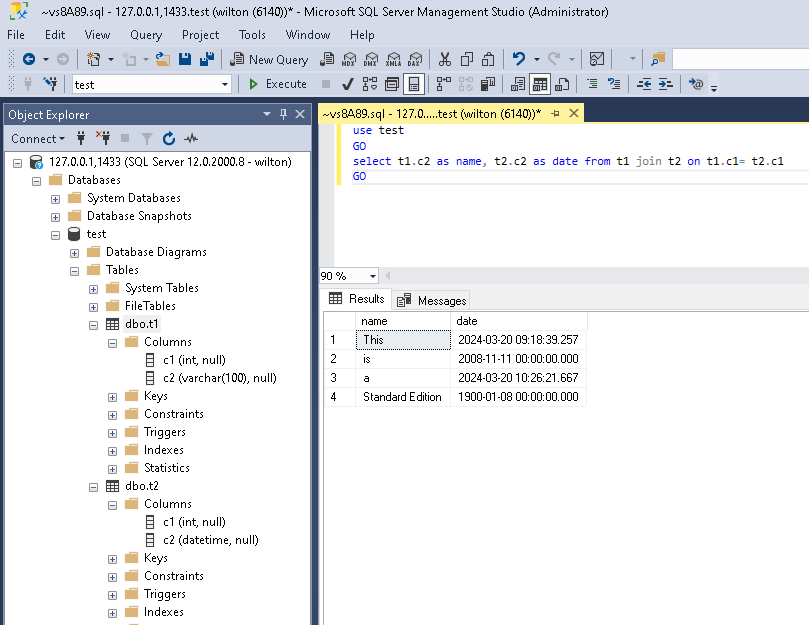Switch to the Results tab
Image resolution: width=809 pixels, height=625 pixels.
click(x=357, y=299)
